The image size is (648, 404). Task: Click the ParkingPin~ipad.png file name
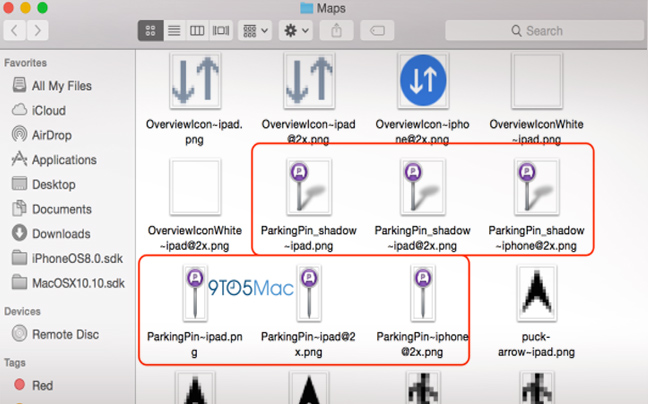195,344
